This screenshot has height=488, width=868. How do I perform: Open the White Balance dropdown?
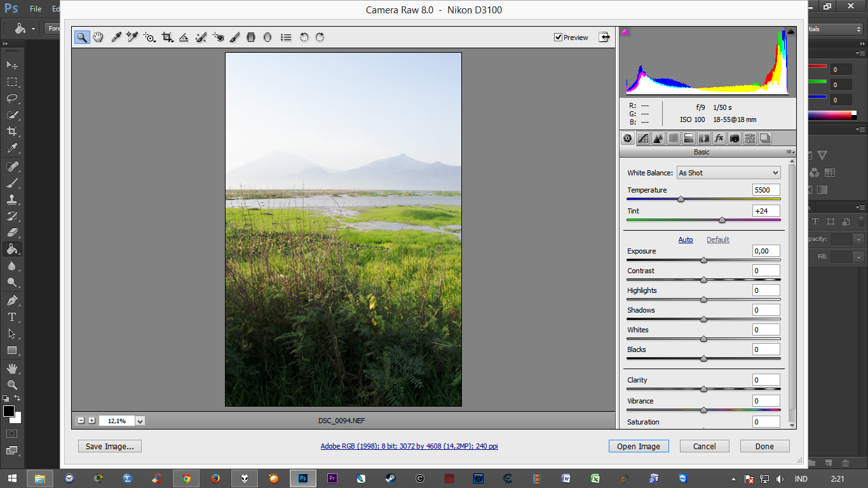coord(728,173)
